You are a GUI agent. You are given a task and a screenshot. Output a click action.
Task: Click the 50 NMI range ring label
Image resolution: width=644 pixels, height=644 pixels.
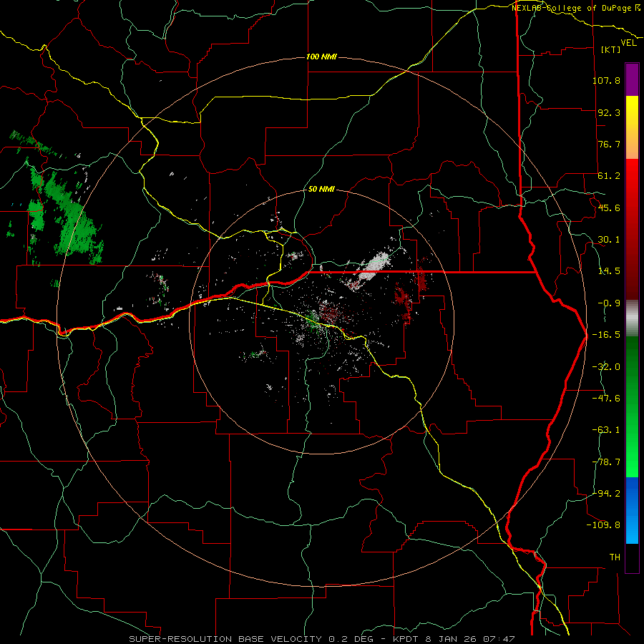pyautogui.click(x=321, y=189)
